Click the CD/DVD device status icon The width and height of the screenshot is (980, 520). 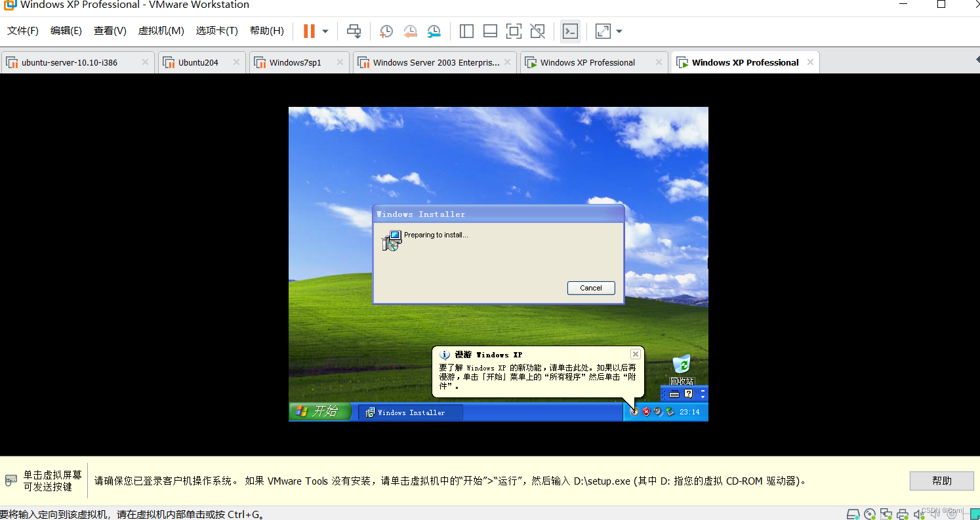point(870,514)
